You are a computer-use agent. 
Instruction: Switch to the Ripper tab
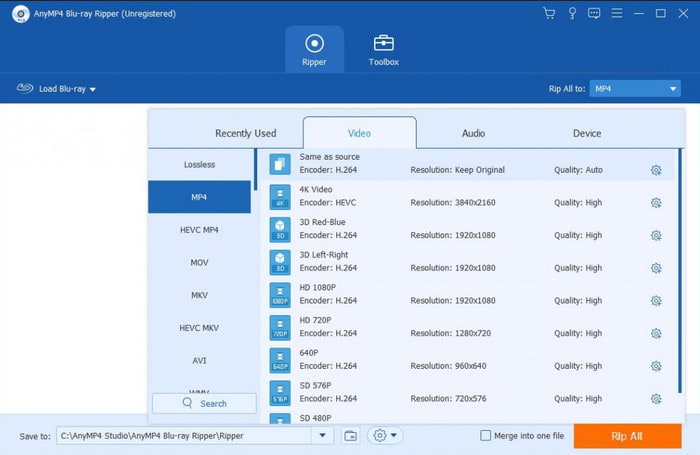point(314,50)
